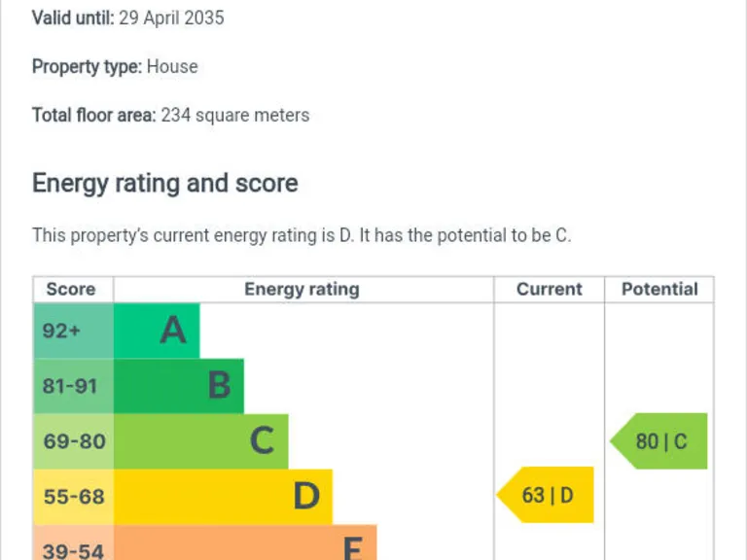Image resolution: width=747 pixels, height=560 pixels.
Task: Select the green A rating bar
Action: click(x=157, y=331)
